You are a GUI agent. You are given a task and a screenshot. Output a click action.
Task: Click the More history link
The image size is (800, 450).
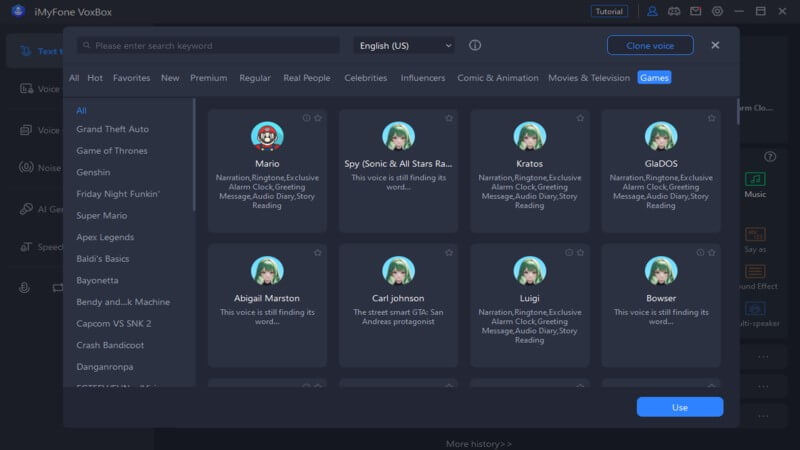tap(479, 444)
